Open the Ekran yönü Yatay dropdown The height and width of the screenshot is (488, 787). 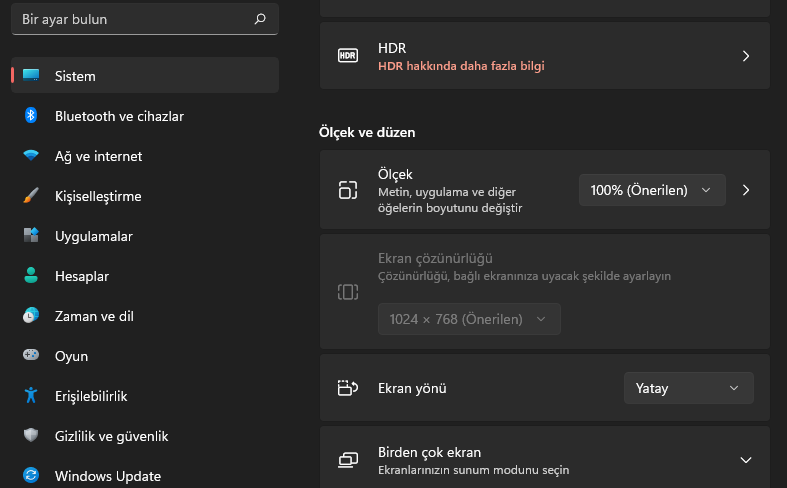[x=688, y=388]
